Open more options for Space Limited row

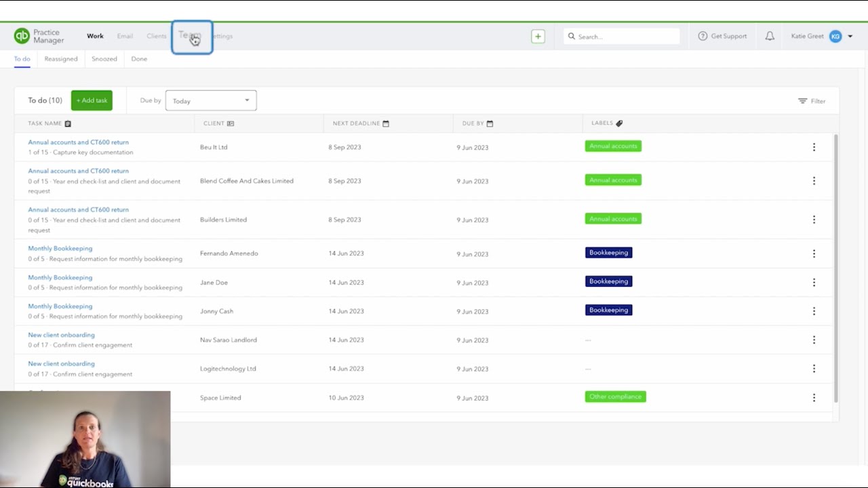[814, 398]
